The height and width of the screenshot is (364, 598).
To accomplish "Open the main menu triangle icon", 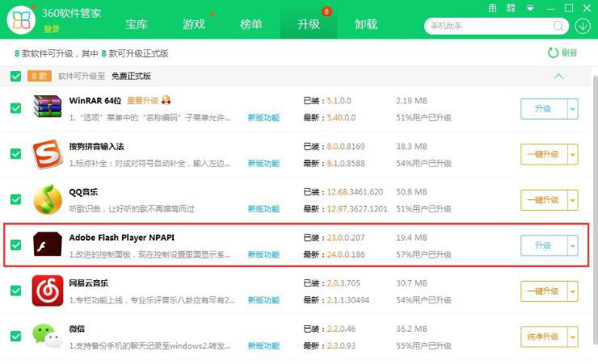I will (x=530, y=8).
